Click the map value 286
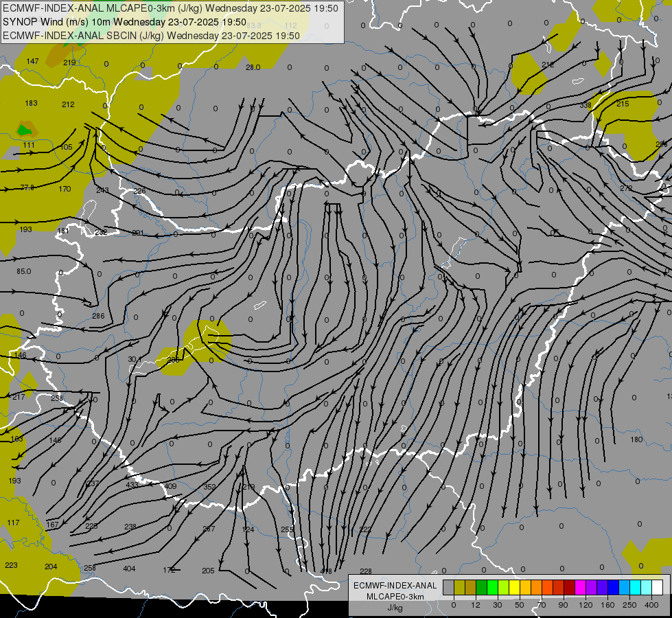Image resolution: width=672 pixels, height=618 pixels. pos(98,316)
